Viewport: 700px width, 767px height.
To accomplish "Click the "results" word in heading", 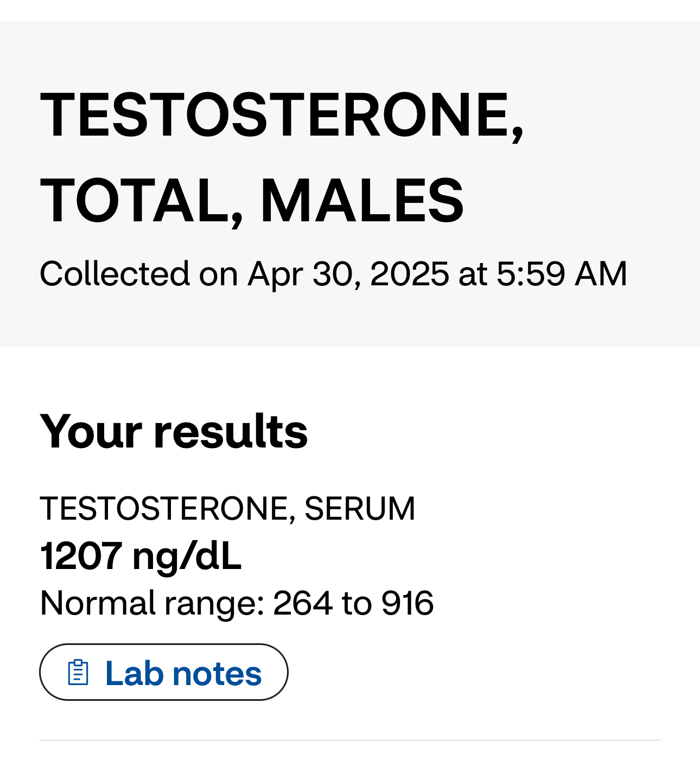I will click(x=231, y=432).
